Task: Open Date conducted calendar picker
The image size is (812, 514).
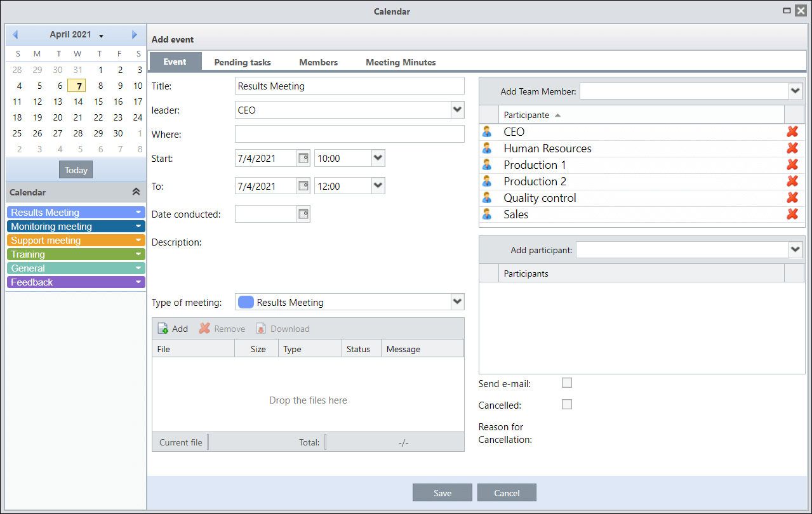Action: (303, 214)
